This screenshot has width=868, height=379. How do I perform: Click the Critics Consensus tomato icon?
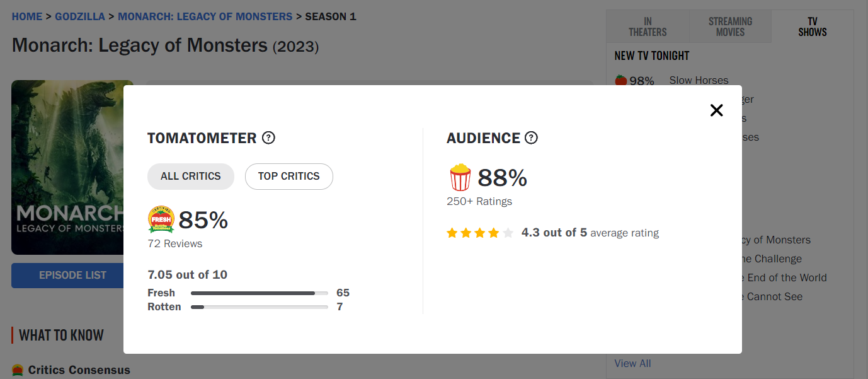click(18, 370)
